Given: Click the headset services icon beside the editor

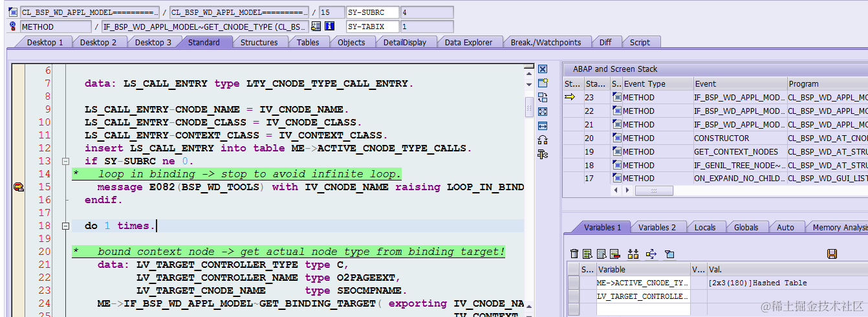Looking at the screenshot, I should point(543,140).
